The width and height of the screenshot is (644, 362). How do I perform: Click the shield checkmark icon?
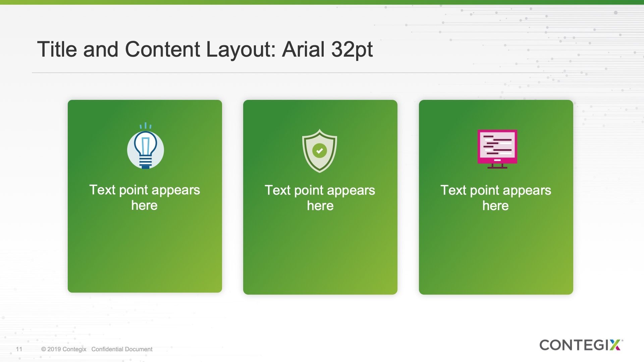(320, 151)
